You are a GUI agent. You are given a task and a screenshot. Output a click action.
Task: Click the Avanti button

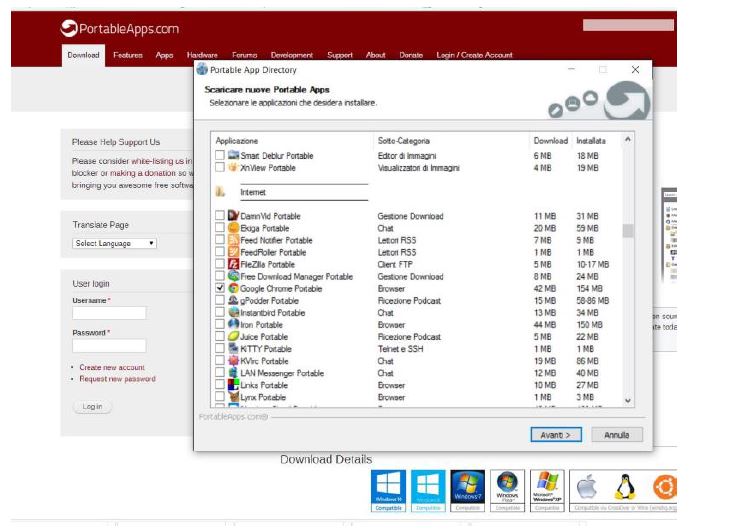click(x=556, y=434)
